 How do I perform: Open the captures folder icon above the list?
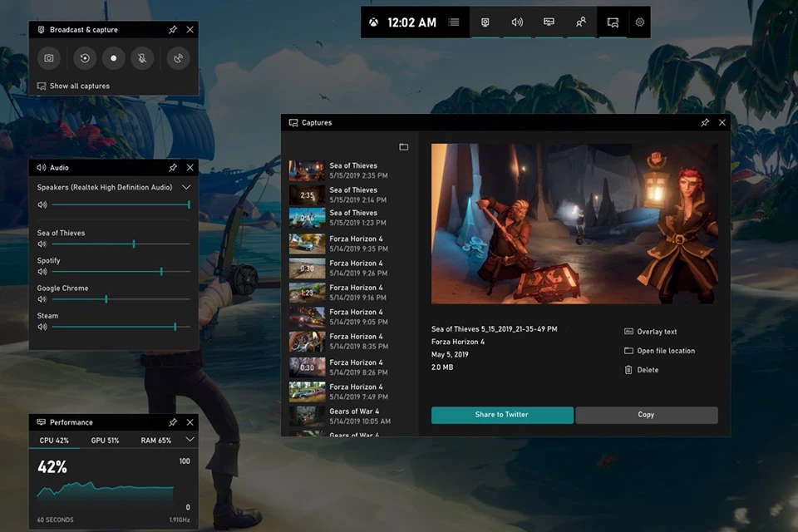point(404,147)
